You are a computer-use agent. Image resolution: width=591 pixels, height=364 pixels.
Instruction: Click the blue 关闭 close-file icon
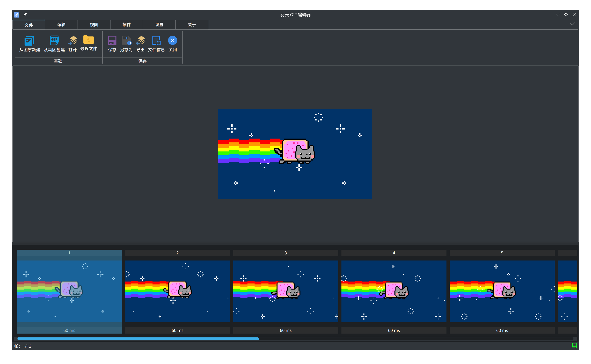[x=172, y=40]
